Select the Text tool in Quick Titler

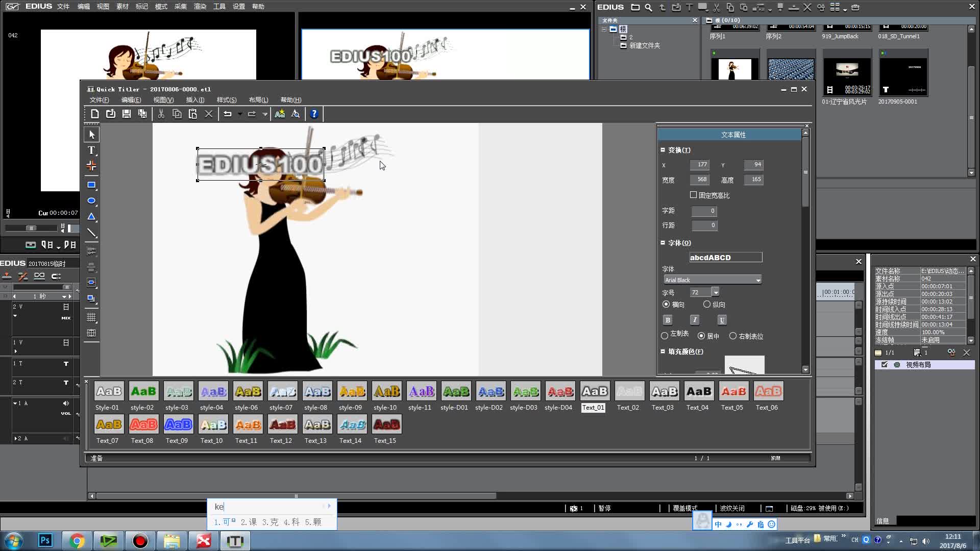point(91,150)
